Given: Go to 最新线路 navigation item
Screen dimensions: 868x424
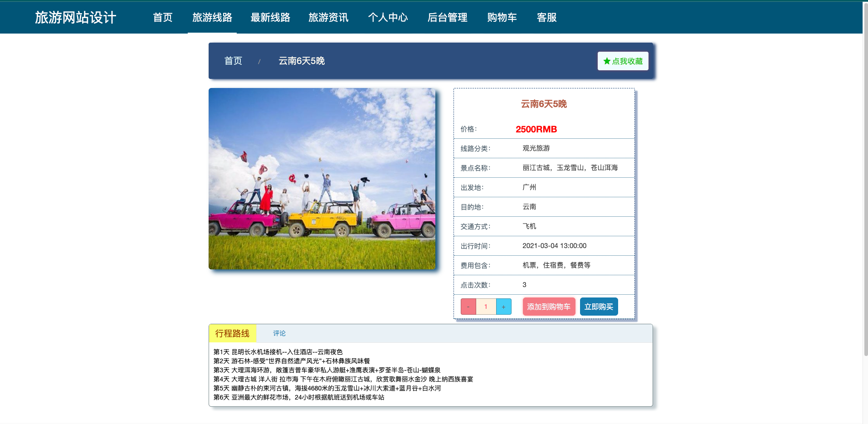Looking at the screenshot, I should click(x=270, y=17).
